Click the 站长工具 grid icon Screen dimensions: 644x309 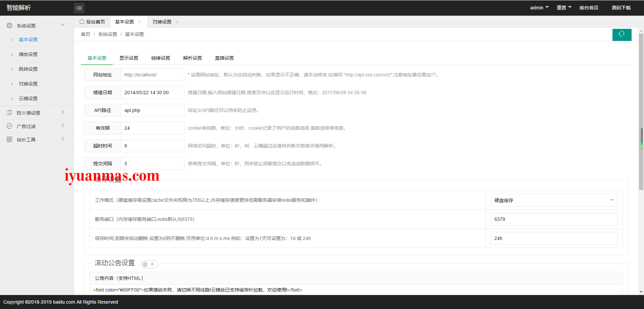[x=9, y=139]
